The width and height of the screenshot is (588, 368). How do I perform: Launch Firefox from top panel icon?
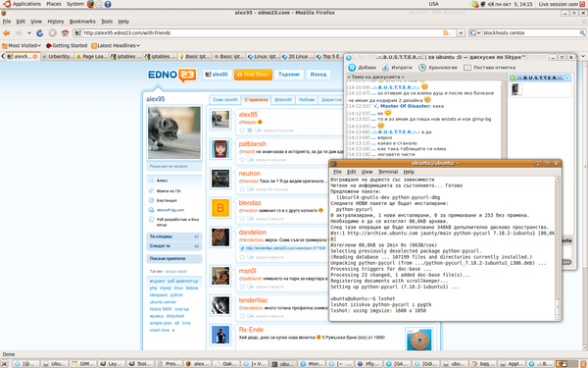[x=91, y=4]
